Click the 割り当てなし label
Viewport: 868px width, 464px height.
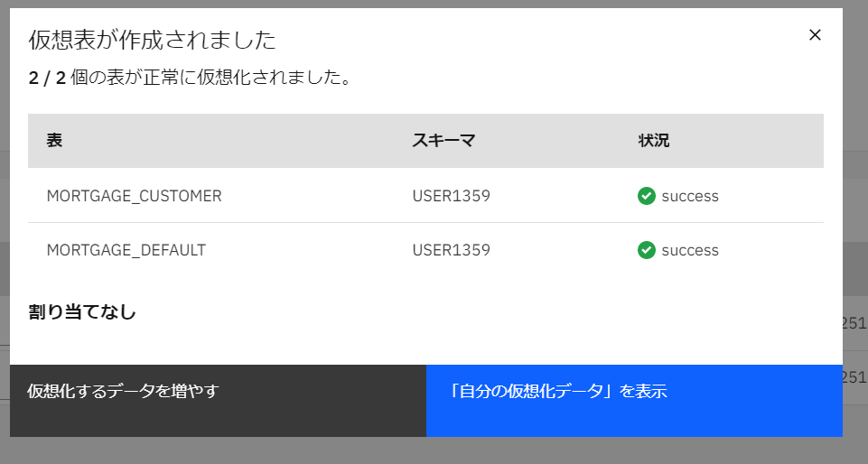82,312
